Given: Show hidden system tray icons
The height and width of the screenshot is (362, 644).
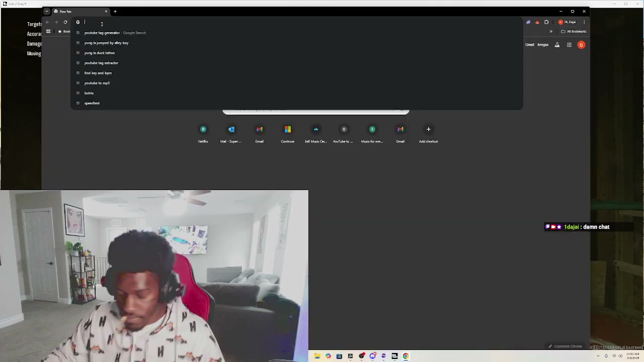Looking at the screenshot, I should (x=598, y=356).
